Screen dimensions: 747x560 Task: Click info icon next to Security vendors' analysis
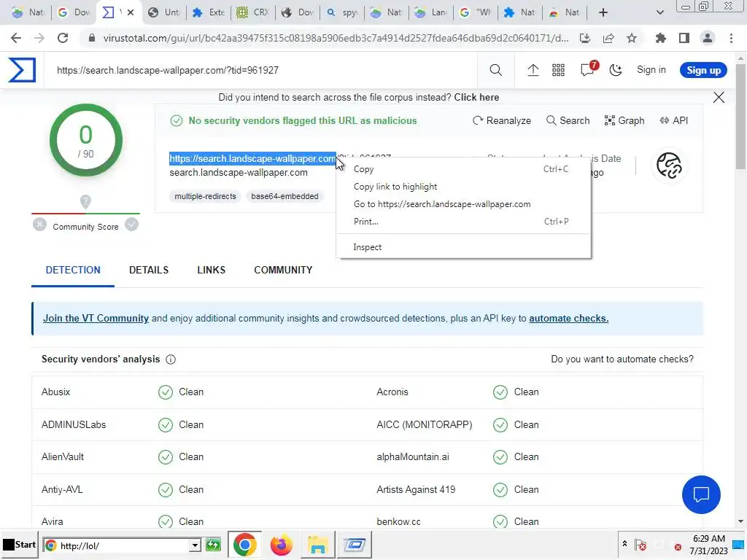click(x=171, y=359)
